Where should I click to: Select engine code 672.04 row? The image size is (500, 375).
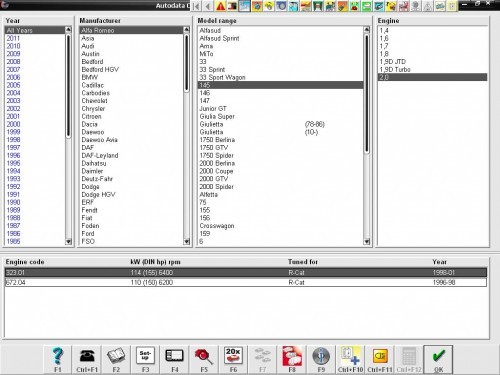click(246, 282)
